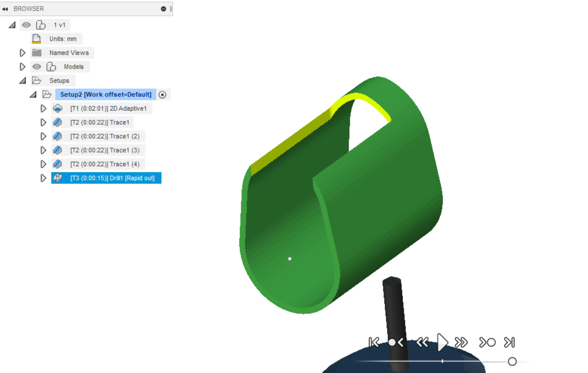Collapse the Setups node
This screenshot has width=588, height=373.
tap(23, 80)
